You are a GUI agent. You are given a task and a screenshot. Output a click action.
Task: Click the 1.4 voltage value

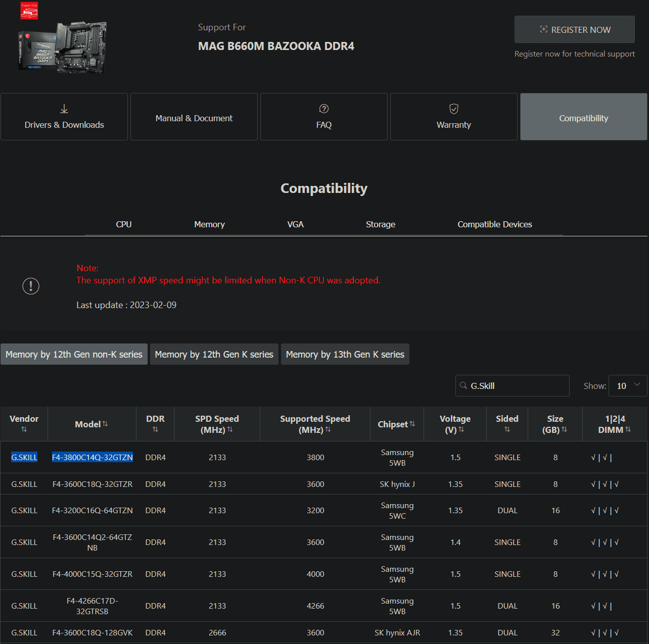click(x=455, y=542)
